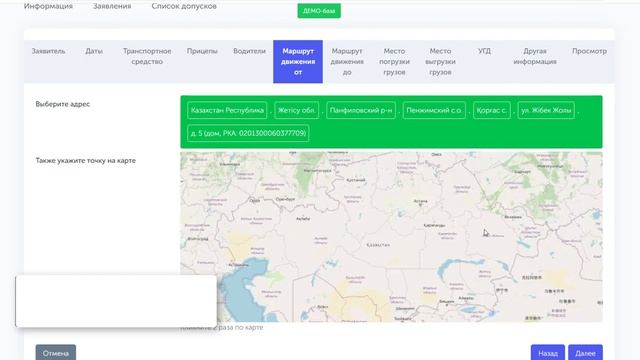The image size is (640, 360).
Task: Open the Информация top menu item
Action: coord(48,6)
